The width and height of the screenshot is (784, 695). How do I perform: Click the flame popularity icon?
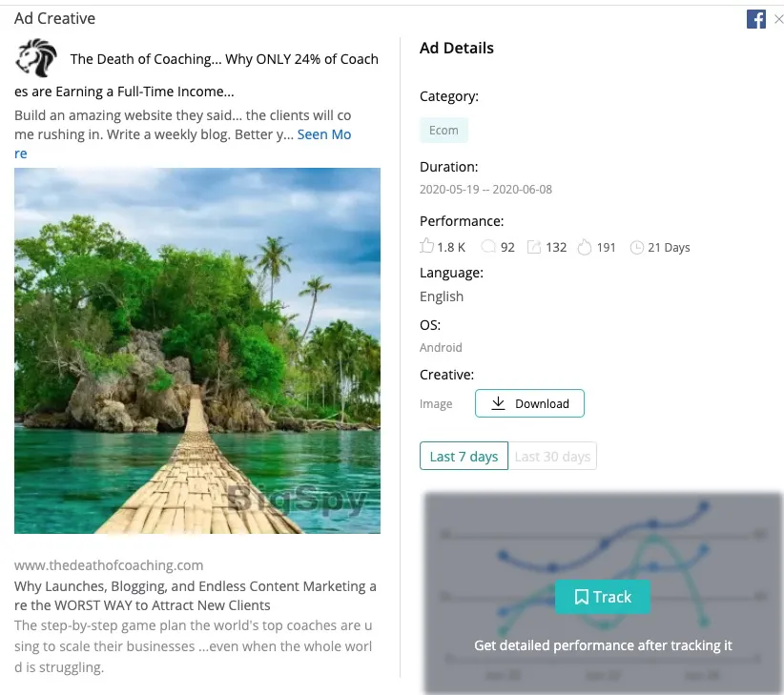585,247
